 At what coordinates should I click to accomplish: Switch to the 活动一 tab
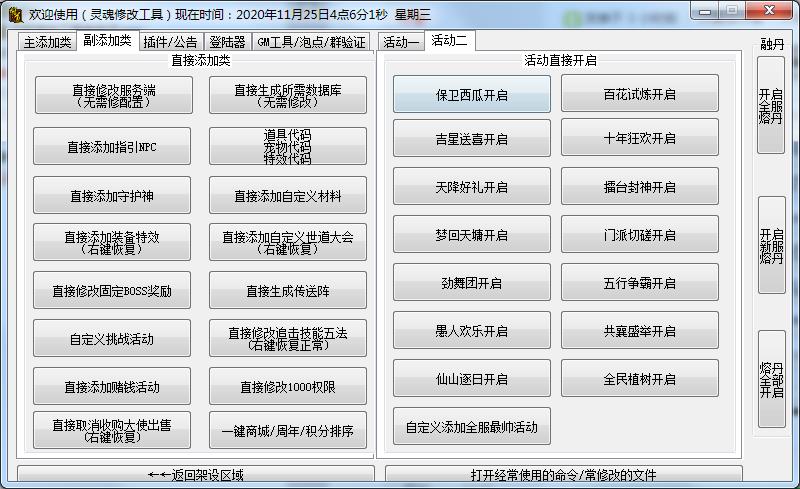(x=401, y=42)
